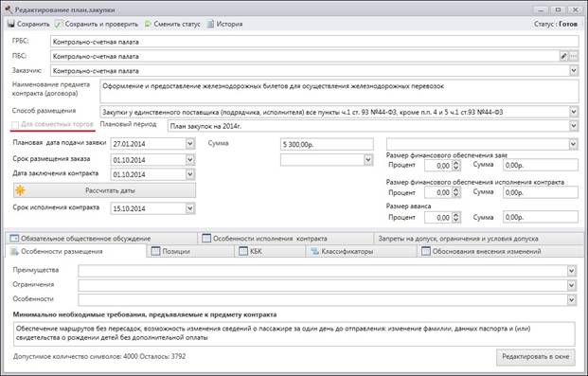Image resolution: width=588 pixels, height=376 pixels.
Task: Switch to Обязательное общественное обсуждение tab
Action: tap(101, 239)
